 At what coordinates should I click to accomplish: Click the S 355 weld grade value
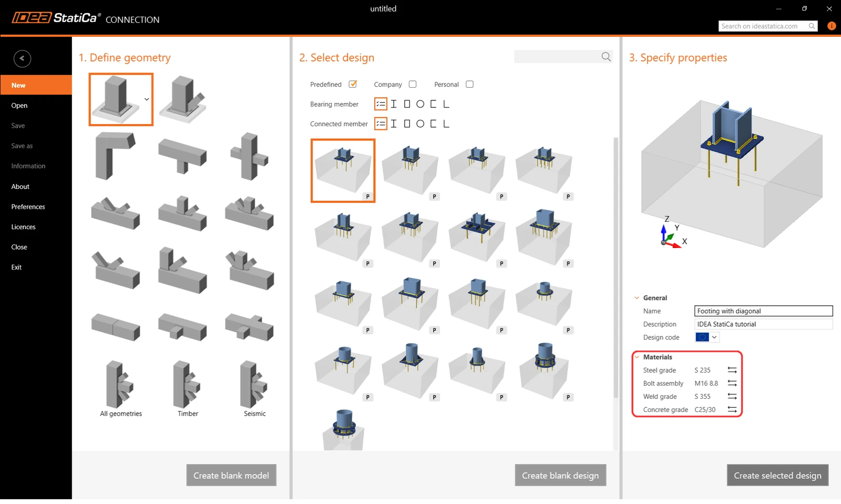coord(702,396)
